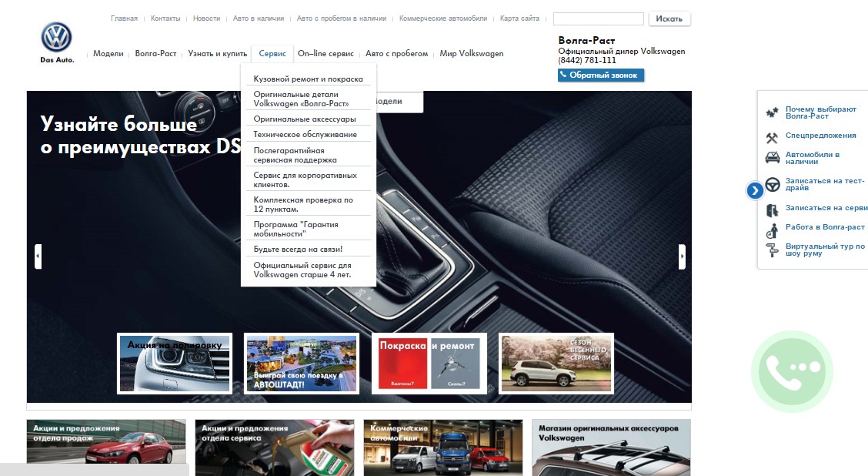Open the Сервис menu

tap(272, 54)
